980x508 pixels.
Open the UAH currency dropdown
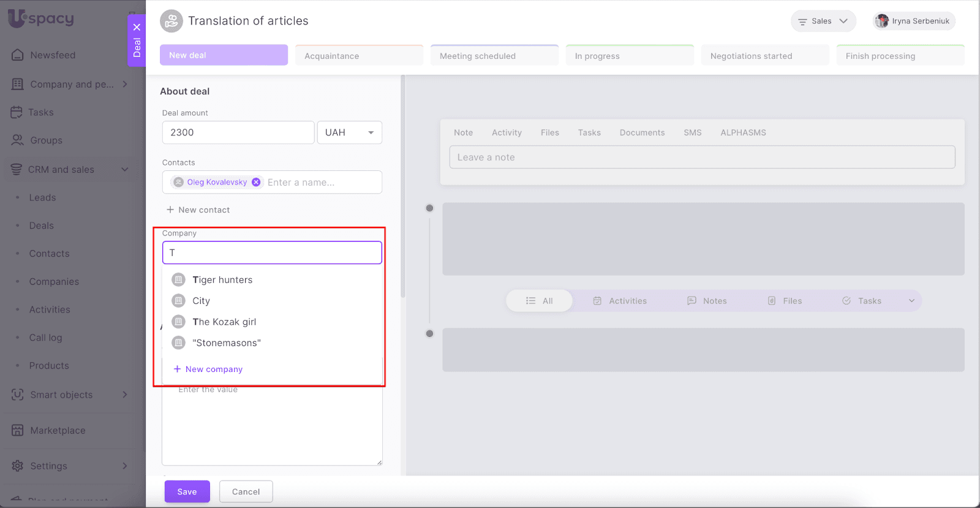pos(349,132)
